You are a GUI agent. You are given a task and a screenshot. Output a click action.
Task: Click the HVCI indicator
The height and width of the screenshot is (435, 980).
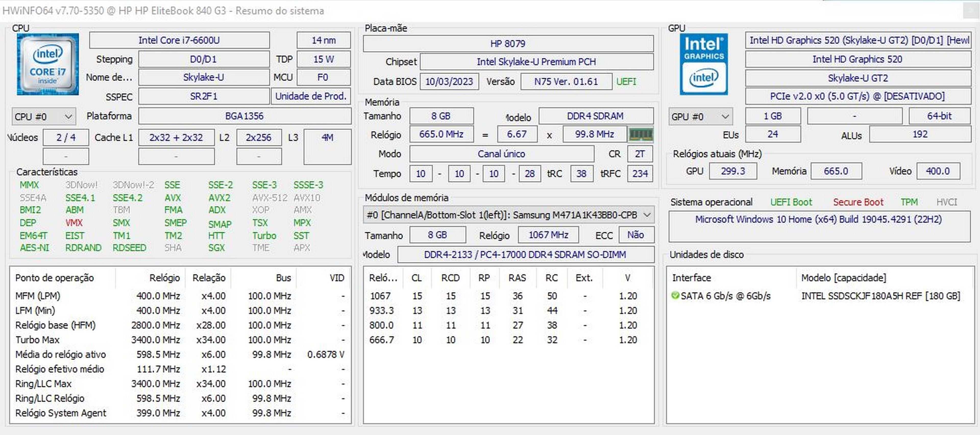coord(947,202)
